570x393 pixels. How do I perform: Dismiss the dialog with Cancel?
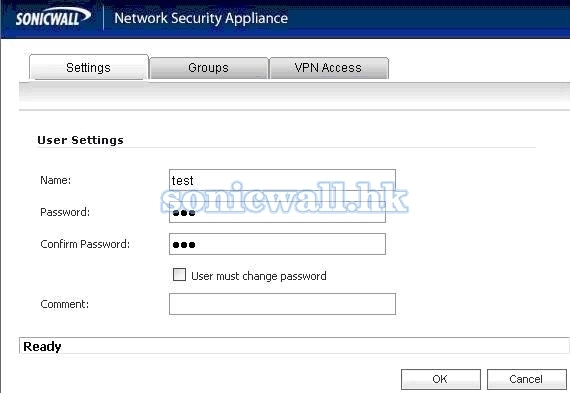[x=526, y=379]
